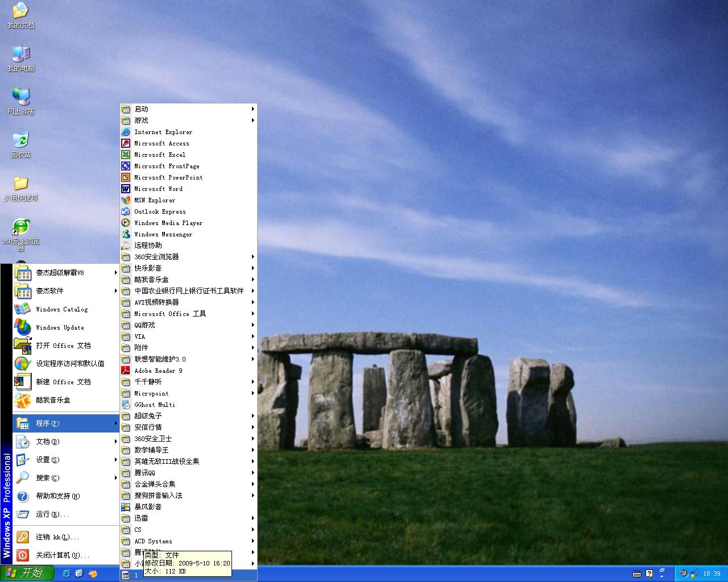The image size is (728, 582).
Task: Open the file named 1 in programs list
Action: tap(188, 575)
